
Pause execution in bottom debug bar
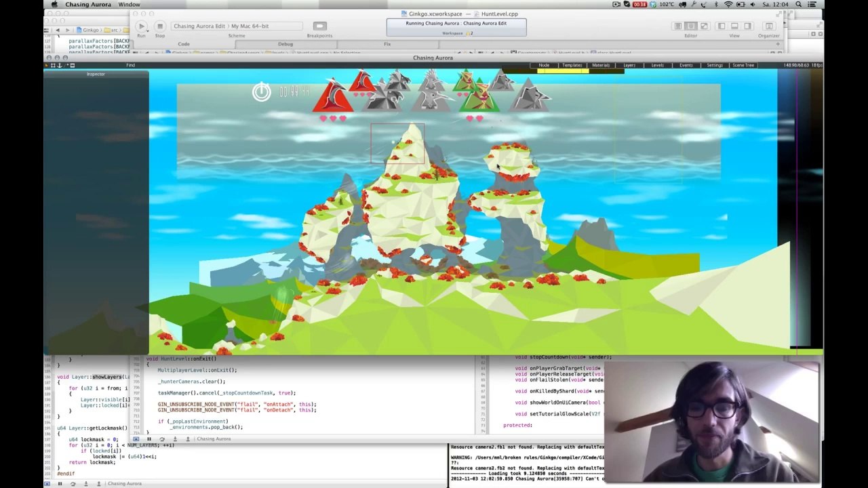coord(60,483)
